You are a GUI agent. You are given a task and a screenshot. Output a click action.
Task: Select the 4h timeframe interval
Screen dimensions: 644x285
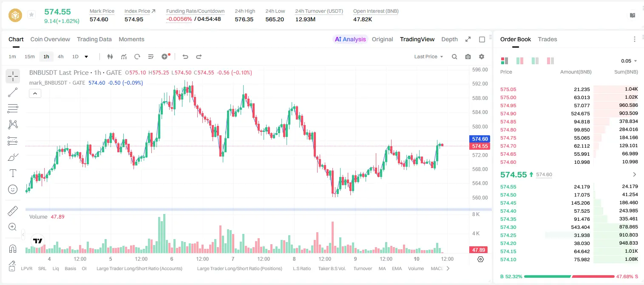(61, 57)
